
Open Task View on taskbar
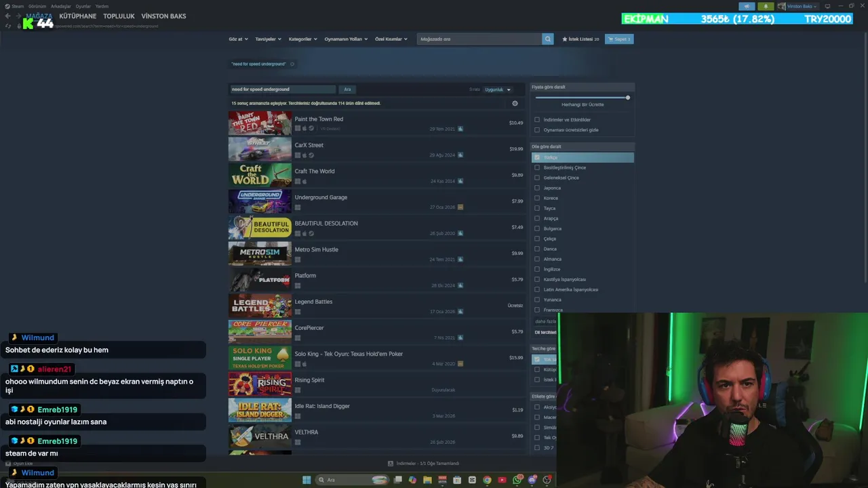[x=398, y=480]
